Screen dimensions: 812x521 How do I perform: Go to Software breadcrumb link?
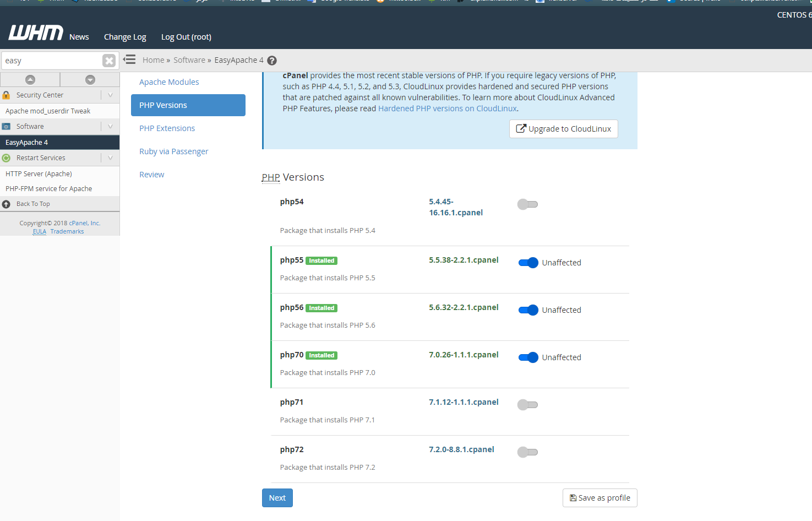(189, 60)
